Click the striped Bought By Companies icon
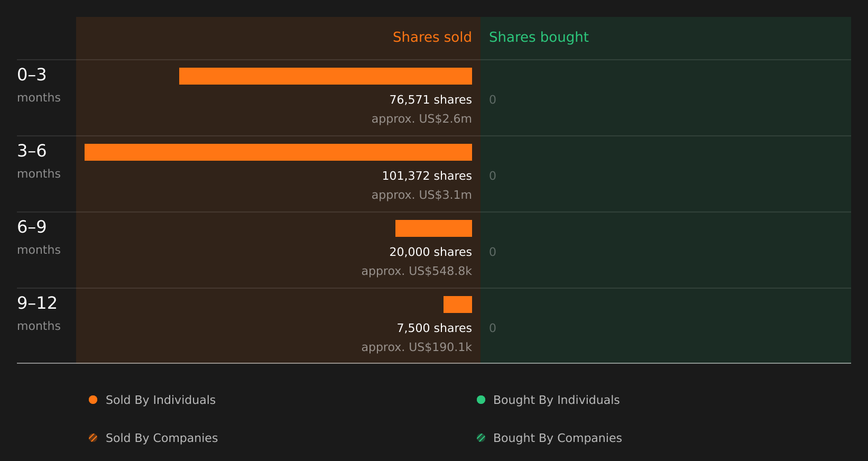 pos(481,438)
